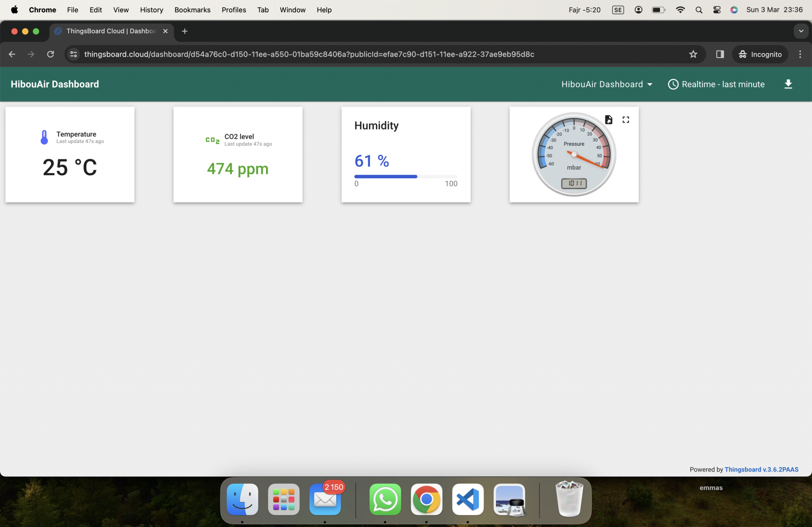The height and width of the screenshot is (527, 812).
Task: Click the download icon in the dashboard header
Action: (789, 84)
